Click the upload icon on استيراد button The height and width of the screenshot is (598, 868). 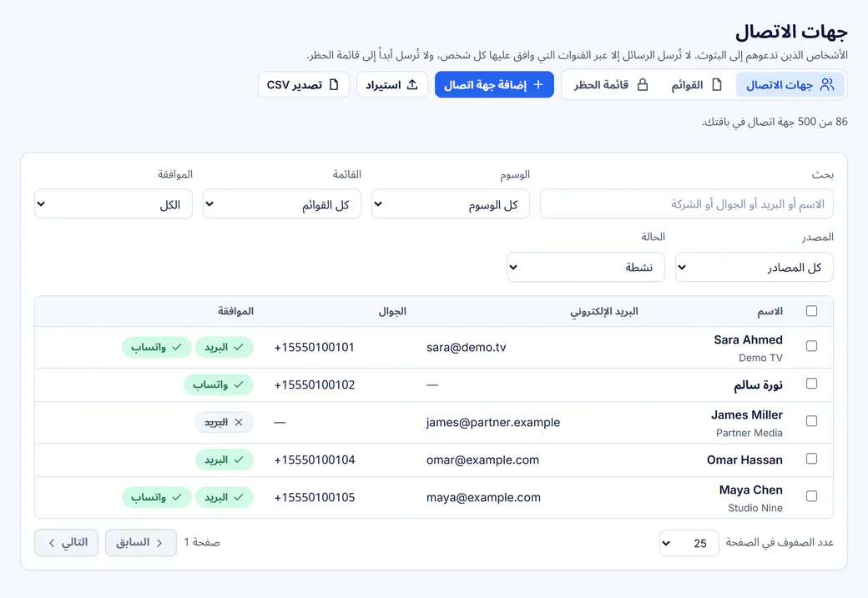coord(412,84)
